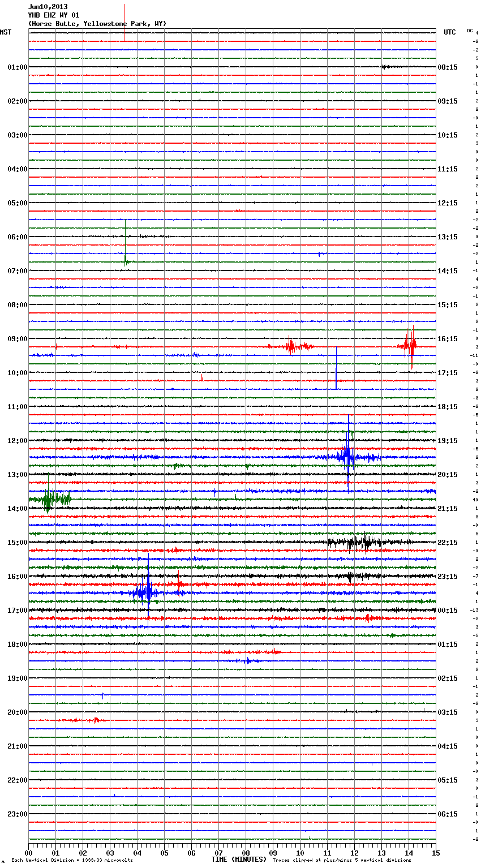Click the 10:15 UTC time label

click(448, 135)
